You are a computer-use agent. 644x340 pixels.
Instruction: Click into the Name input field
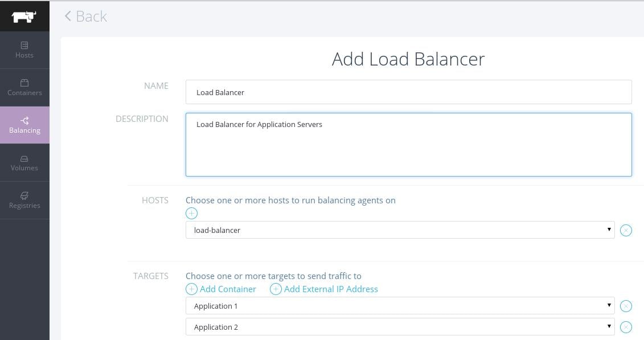click(408, 92)
